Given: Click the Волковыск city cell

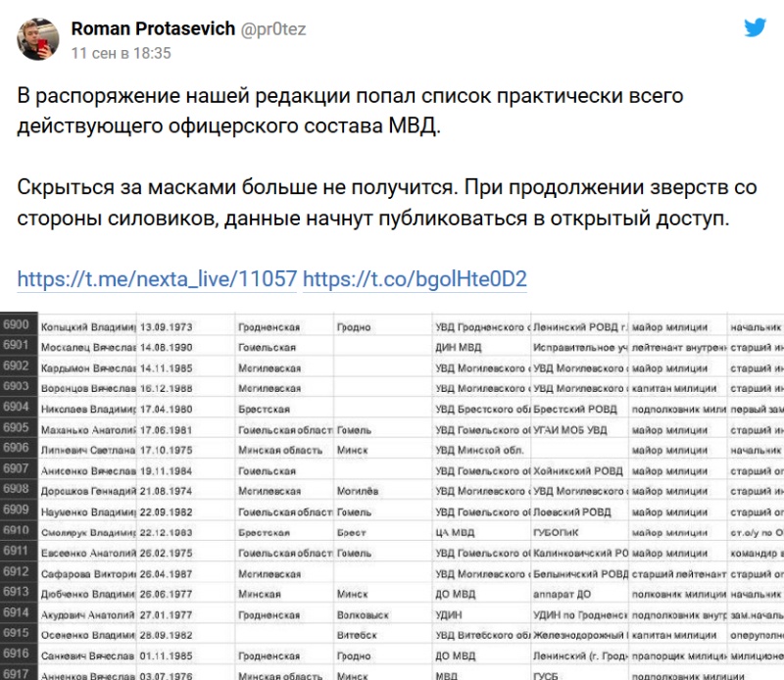Looking at the screenshot, I should pos(362,614).
